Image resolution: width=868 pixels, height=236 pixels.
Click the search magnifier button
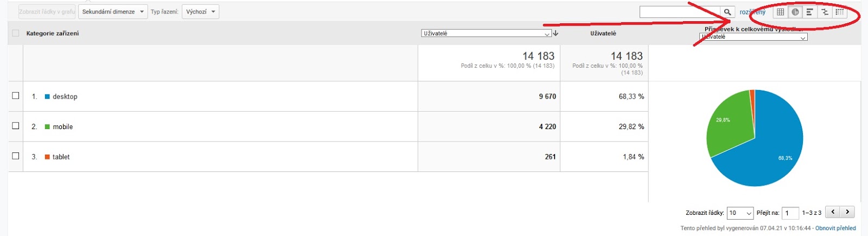(x=727, y=12)
